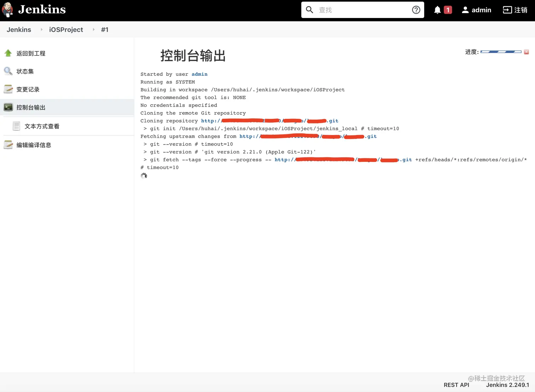Screen dimensions: 535x392
Task: Click the Jenkins butler logo icon
Action: (7, 10)
